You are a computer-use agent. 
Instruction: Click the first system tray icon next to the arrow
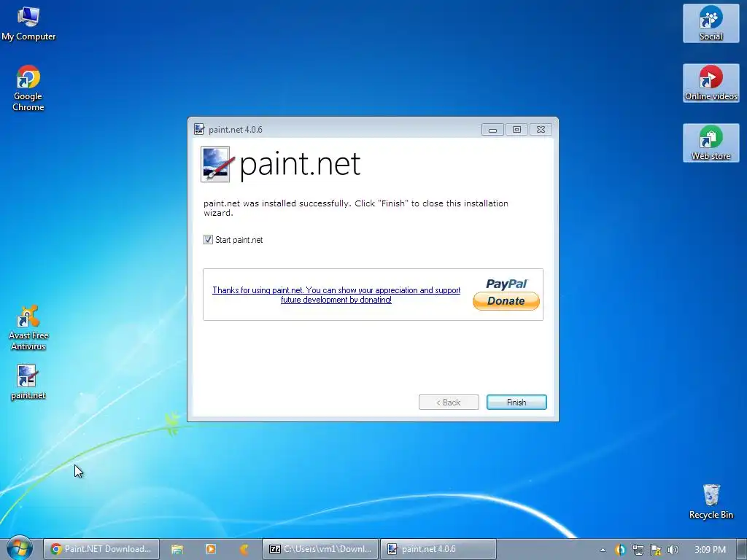click(620, 550)
